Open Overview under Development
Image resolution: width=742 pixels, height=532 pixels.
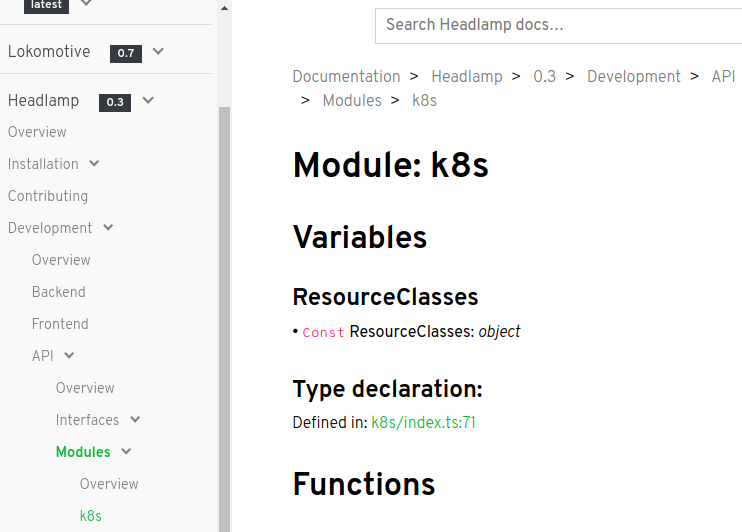[61, 260]
